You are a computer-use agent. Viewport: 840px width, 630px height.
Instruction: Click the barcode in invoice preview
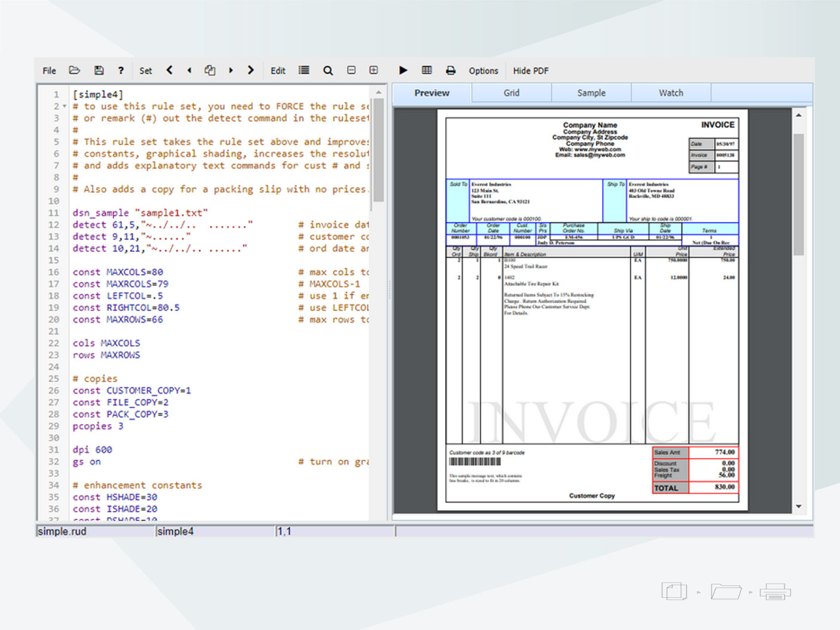[x=475, y=462]
